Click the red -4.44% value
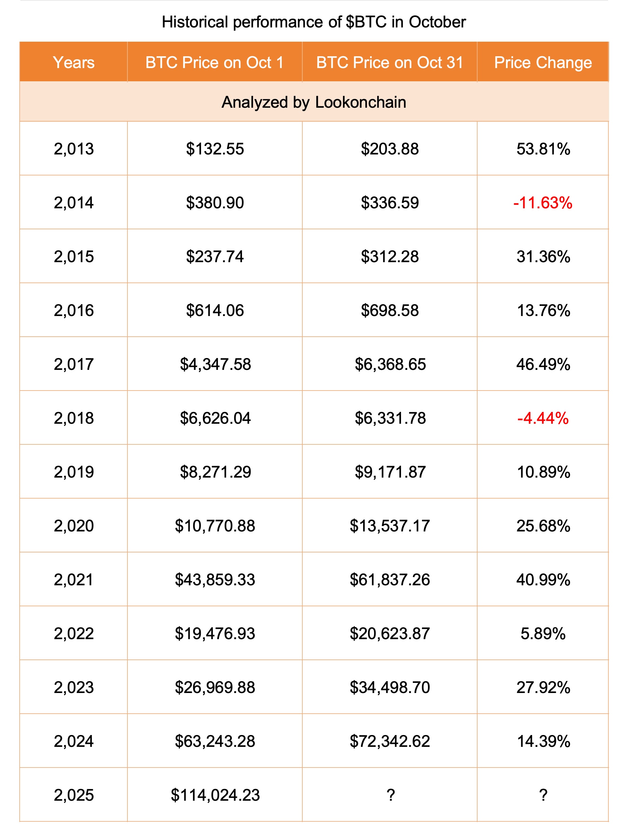 click(x=543, y=418)
